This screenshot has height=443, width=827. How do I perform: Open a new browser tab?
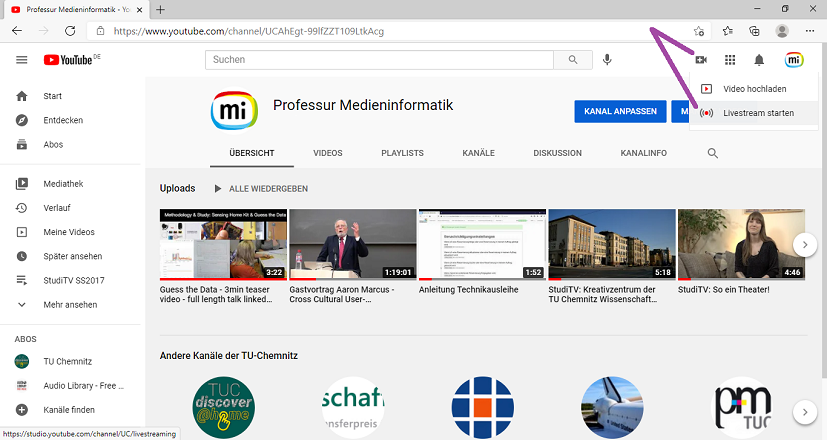160,9
